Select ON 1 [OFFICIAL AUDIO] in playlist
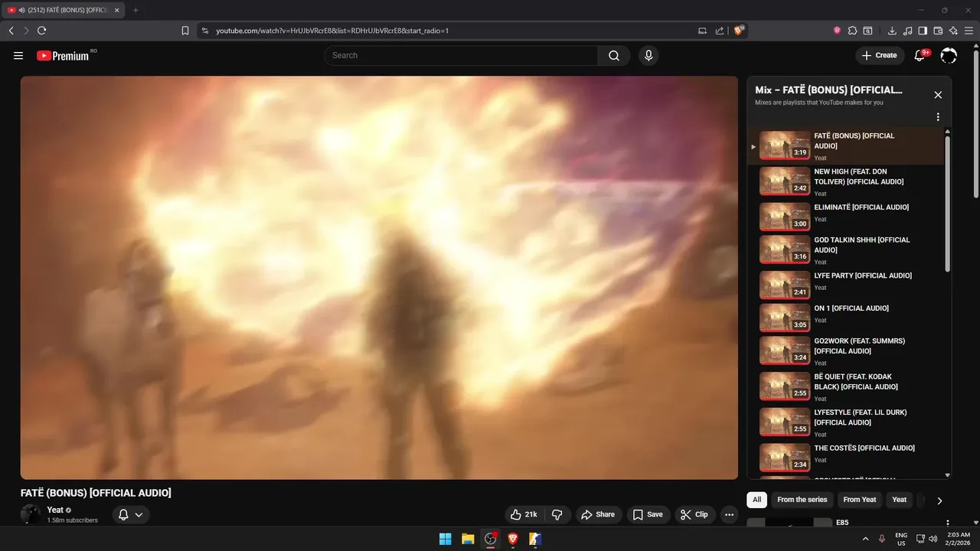980x551 pixels. click(846, 317)
